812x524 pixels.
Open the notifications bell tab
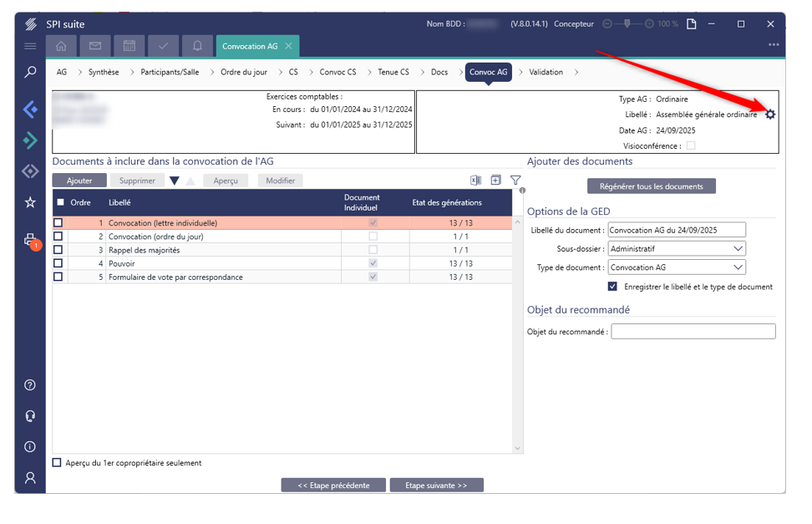[197, 46]
